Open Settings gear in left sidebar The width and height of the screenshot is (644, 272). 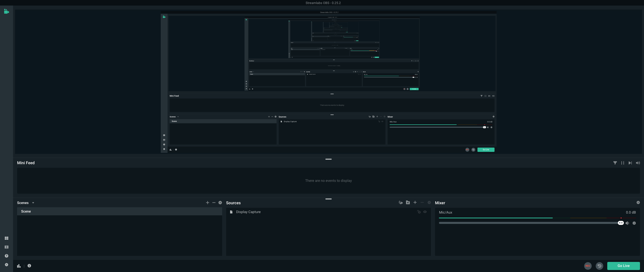coord(7,265)
